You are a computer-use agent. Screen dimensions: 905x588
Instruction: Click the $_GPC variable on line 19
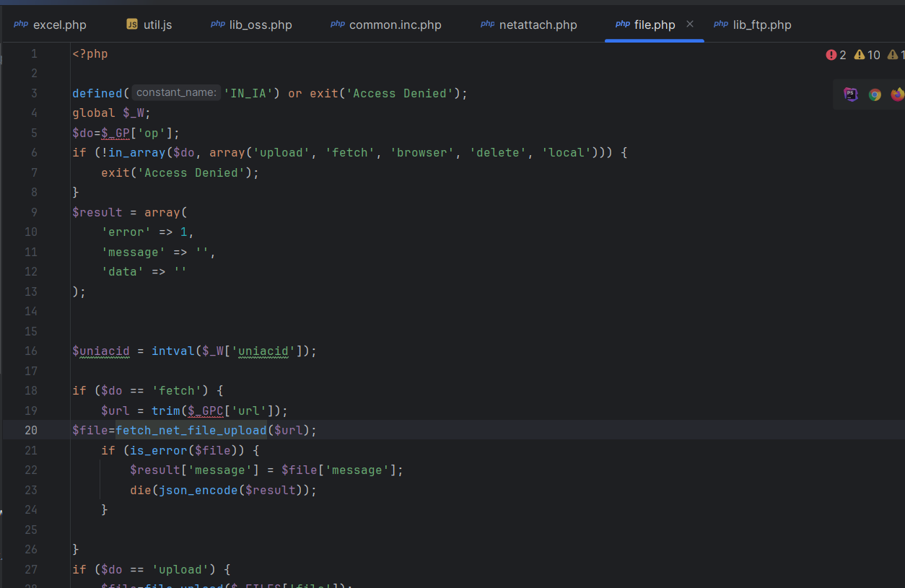206,411
